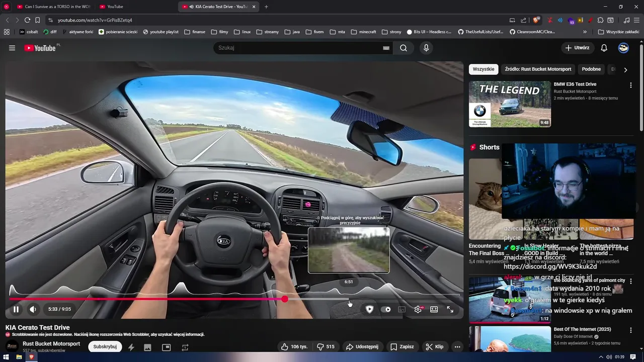Open the browser extensions puzzle icon
This screenshot has height=362, width=644.
tap(600, 20)
